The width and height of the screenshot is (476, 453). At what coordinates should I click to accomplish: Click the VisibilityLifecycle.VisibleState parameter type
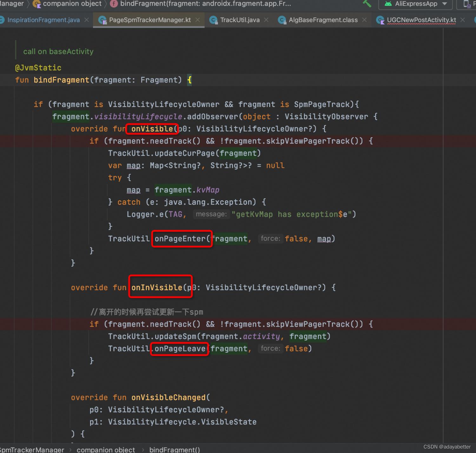click(x=182, y=422)
